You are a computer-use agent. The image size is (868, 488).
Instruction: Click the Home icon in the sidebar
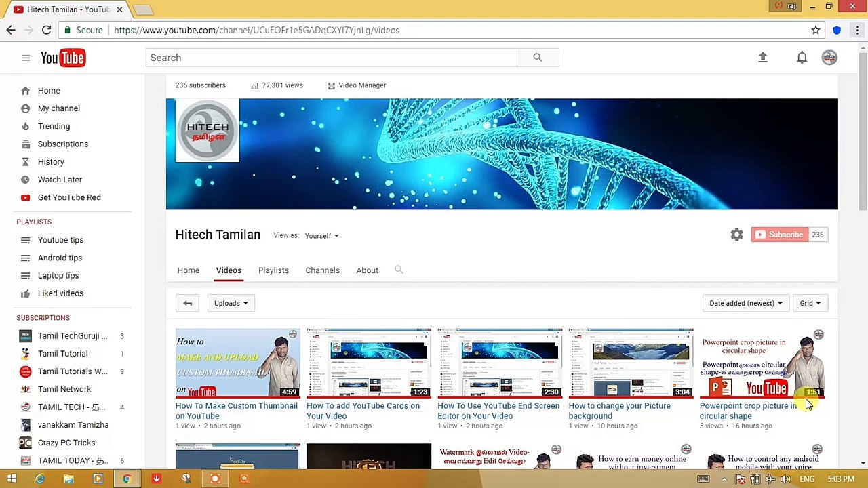(x=25, y=91)
